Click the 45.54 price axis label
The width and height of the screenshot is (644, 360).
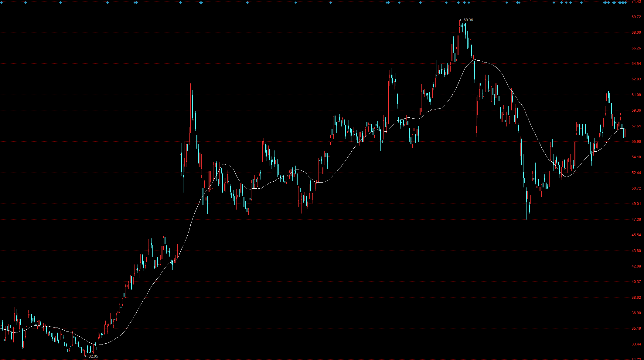[636, 235]
